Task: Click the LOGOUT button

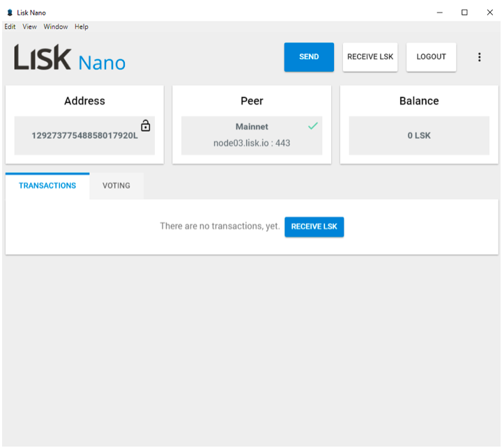Action: click(x=431, y=57)
